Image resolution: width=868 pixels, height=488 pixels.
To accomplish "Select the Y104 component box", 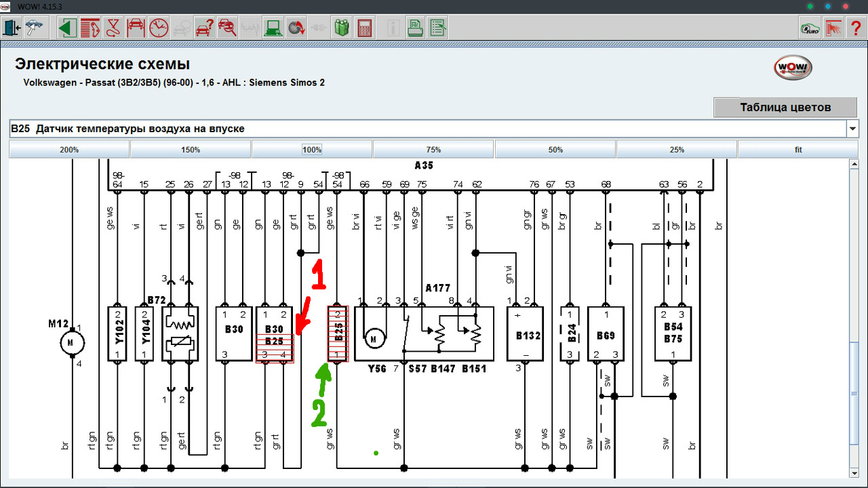I will click(144, 333).
